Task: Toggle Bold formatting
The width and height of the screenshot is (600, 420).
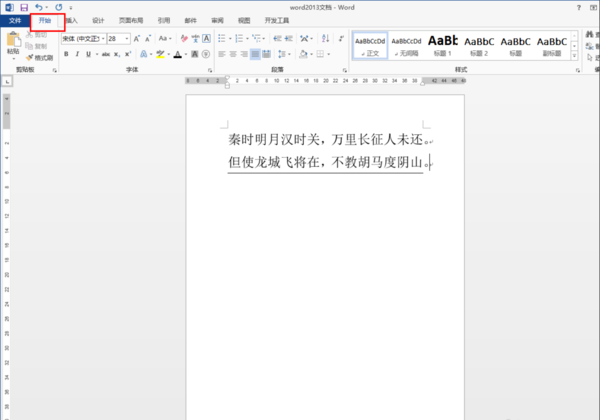Action: 65,54
